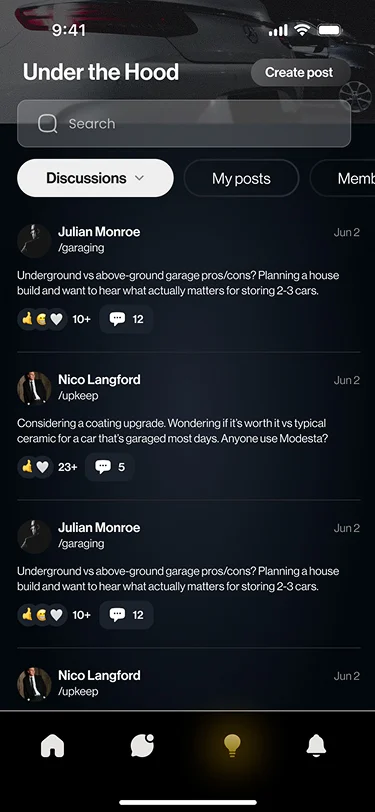React with emoji on first Julian Monroe post

42,319
